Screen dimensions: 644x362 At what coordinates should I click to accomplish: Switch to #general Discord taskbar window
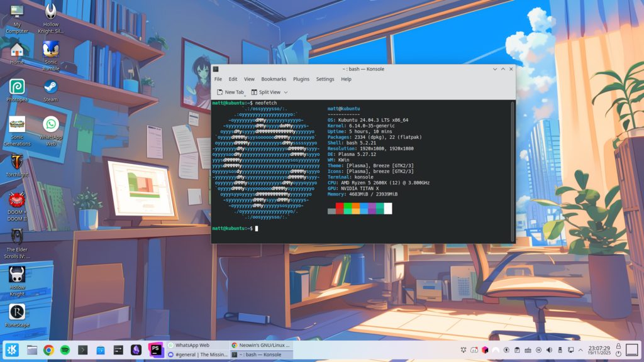click(x=197, y=354)
